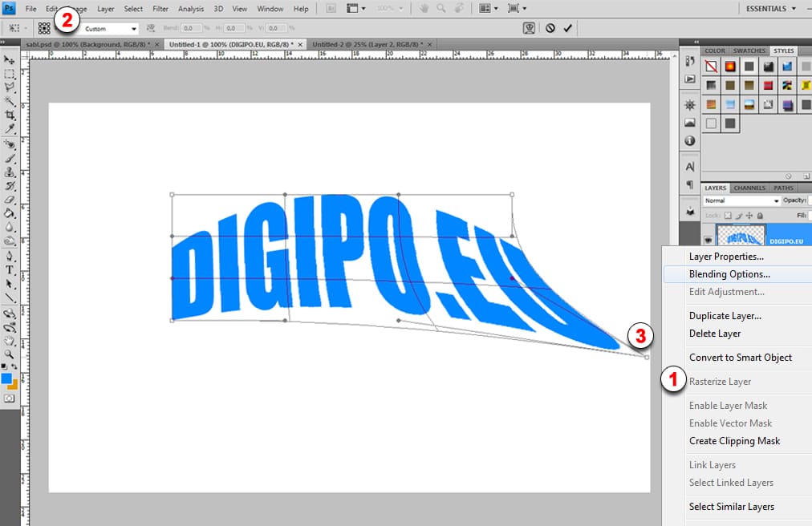Hide the DIGIPO.EU layer with eye icon
812x526 pixels.
708,240
